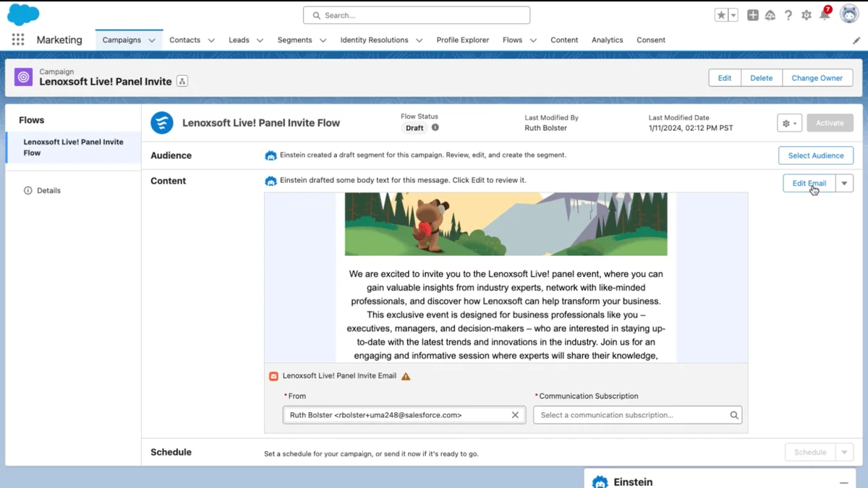Click the Communication Subscription lookup field
Screen dimensions: 868x488
point(637,415)
